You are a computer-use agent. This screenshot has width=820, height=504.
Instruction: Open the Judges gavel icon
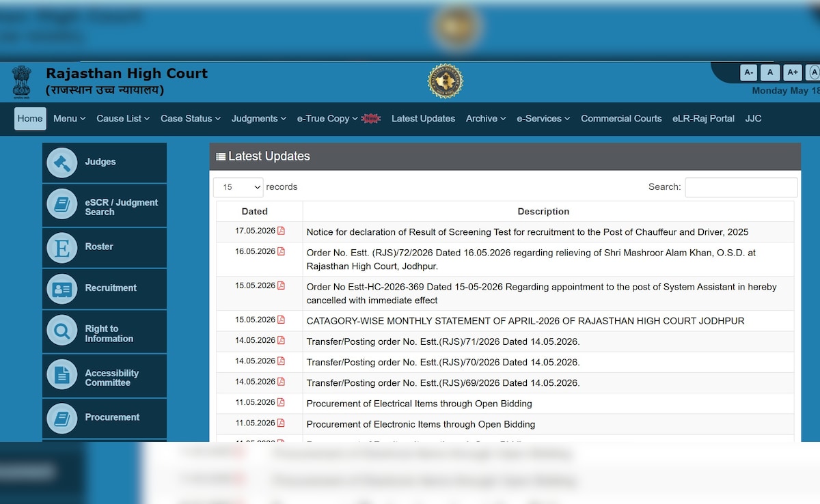[x=62, y=163]
